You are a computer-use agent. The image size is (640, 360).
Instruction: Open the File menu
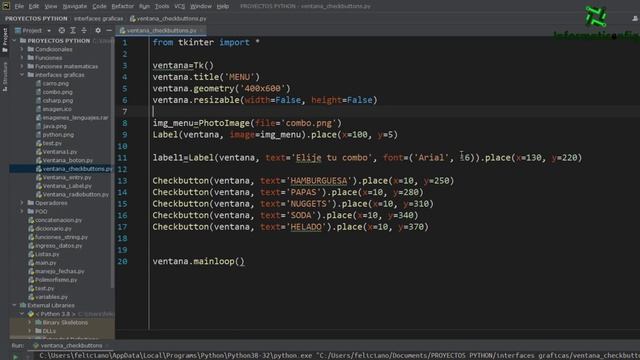coord(19,6)
